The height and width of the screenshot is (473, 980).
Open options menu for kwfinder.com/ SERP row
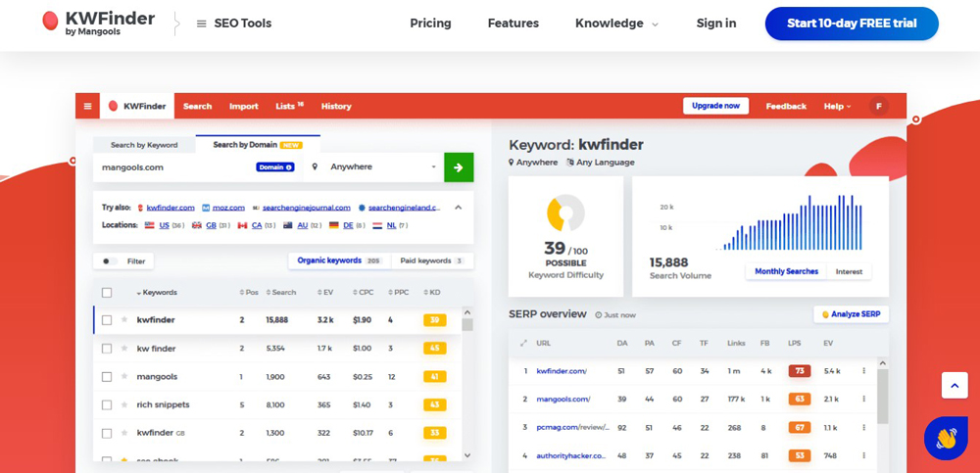pos(863,371)
